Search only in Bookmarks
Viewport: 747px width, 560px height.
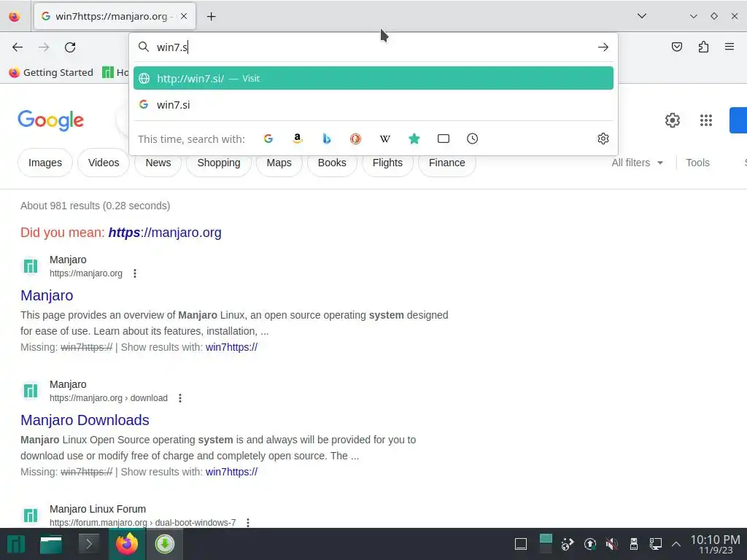coord(414,139)
